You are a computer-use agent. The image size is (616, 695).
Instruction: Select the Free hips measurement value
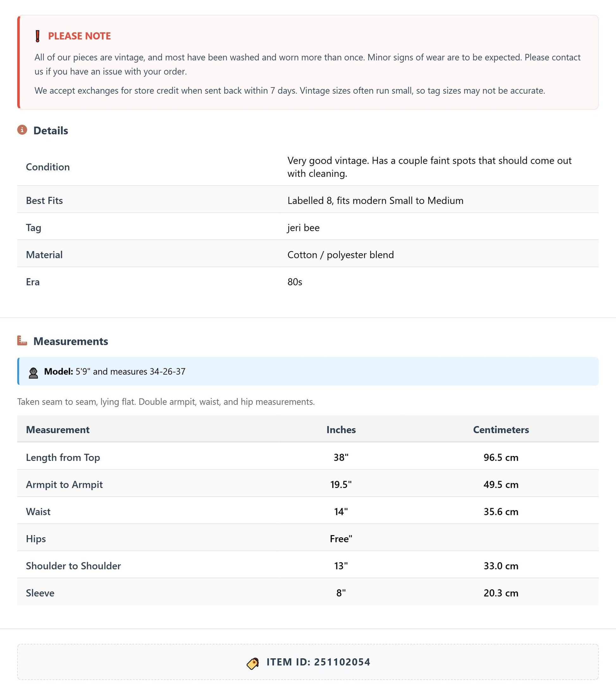(x=341, y=539)
